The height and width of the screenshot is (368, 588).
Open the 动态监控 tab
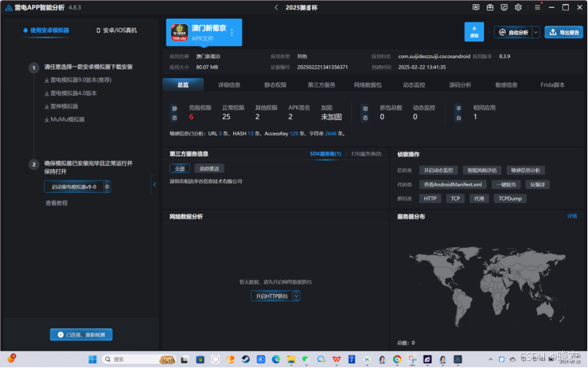[x=414, y=85]
